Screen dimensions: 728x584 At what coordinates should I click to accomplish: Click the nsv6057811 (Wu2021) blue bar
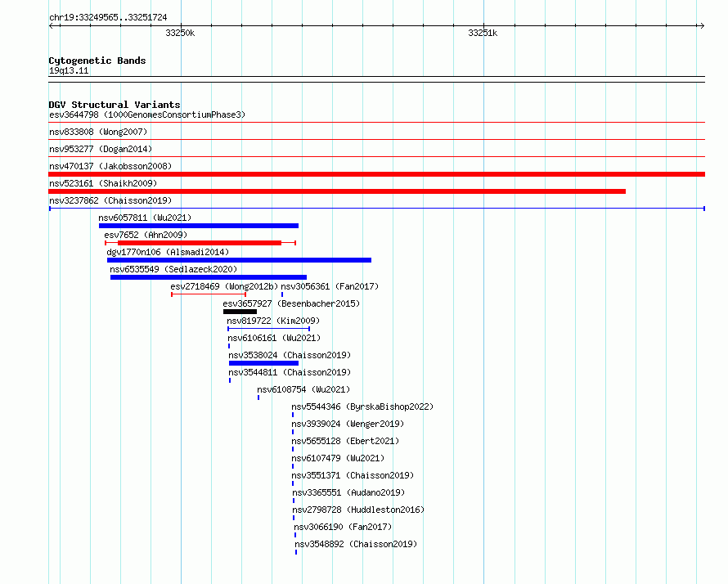coord(199,226)
